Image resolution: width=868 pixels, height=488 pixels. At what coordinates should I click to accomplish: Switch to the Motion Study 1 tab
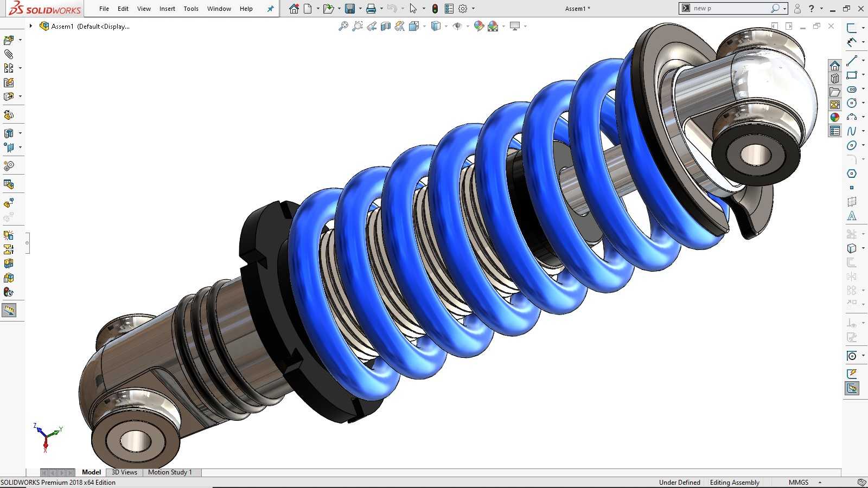170,472
